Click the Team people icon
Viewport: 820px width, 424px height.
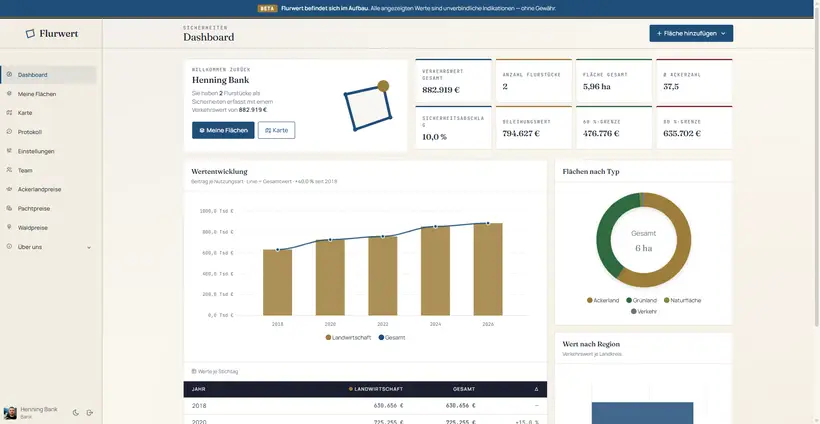click(x=9, y=170)
